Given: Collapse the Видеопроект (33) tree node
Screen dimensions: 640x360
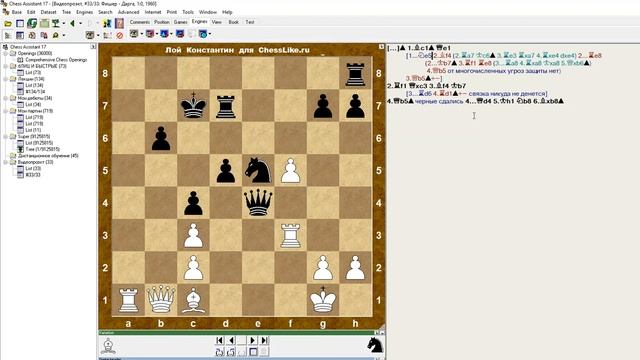Looking at the screenshot, I should point(6,162).
